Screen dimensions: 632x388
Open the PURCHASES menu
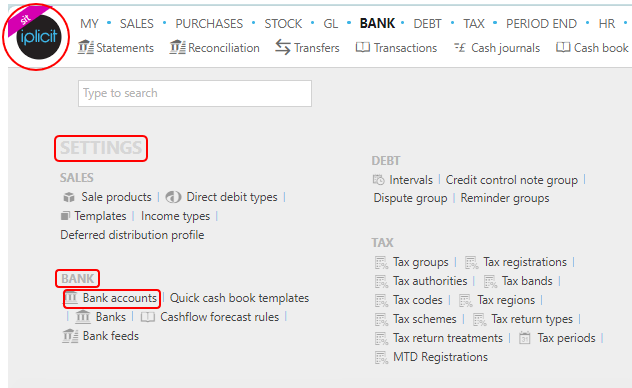tap(209, 24)
